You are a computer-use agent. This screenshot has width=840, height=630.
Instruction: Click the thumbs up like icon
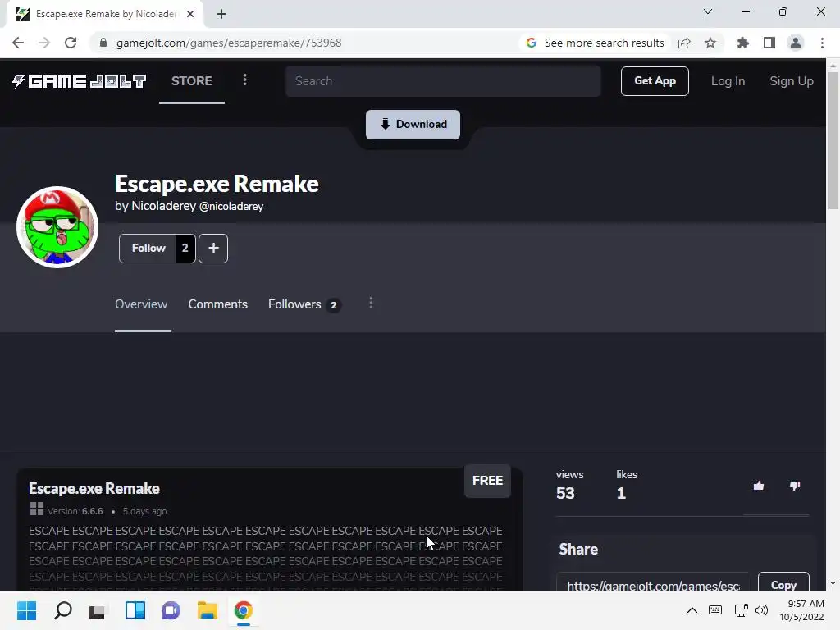click(x=759, y=486)
